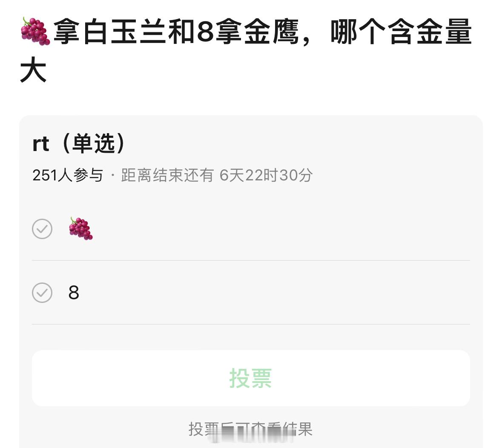Tick the circle checkmark beside option 8
This screenshot has height=448, width=502.
coord(42,292)
